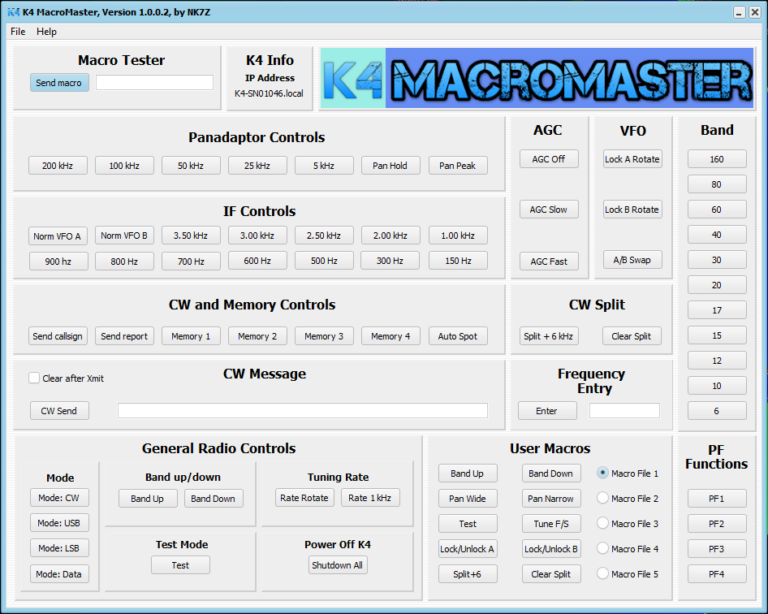Click the Pan Hold button
This screenshot has width=768, height=614.
pos(390,165)
